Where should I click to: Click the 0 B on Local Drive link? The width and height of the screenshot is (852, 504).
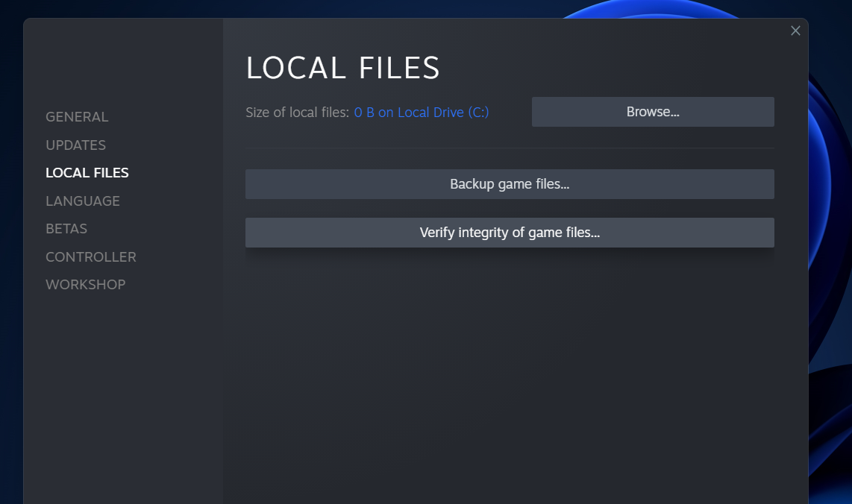(421, 113)
